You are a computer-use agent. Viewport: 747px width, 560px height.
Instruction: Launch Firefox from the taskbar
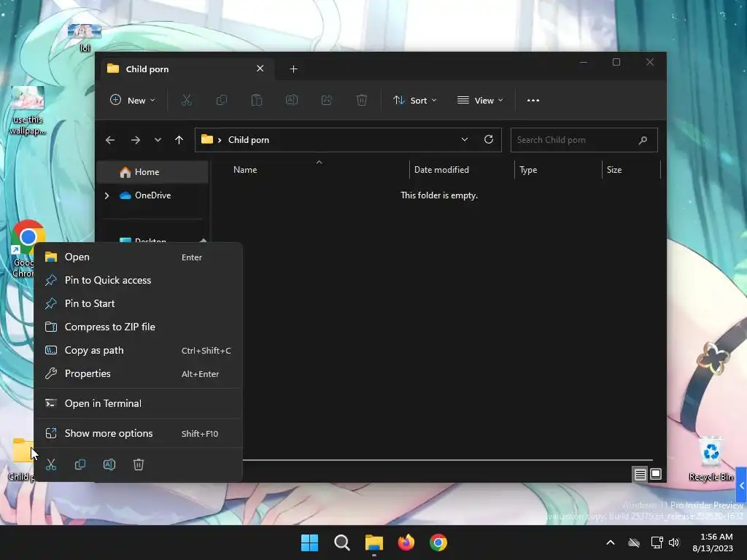pos(406,542)
